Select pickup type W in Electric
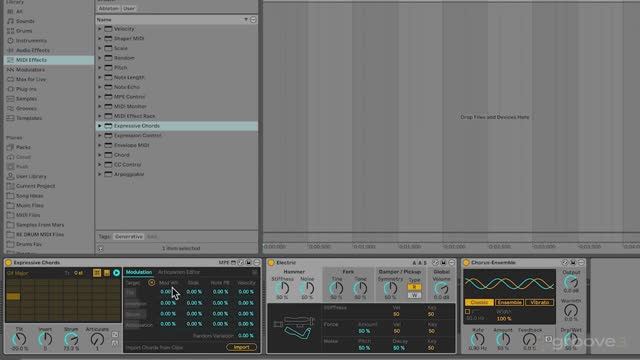640x360 pixels. point(414,295)
